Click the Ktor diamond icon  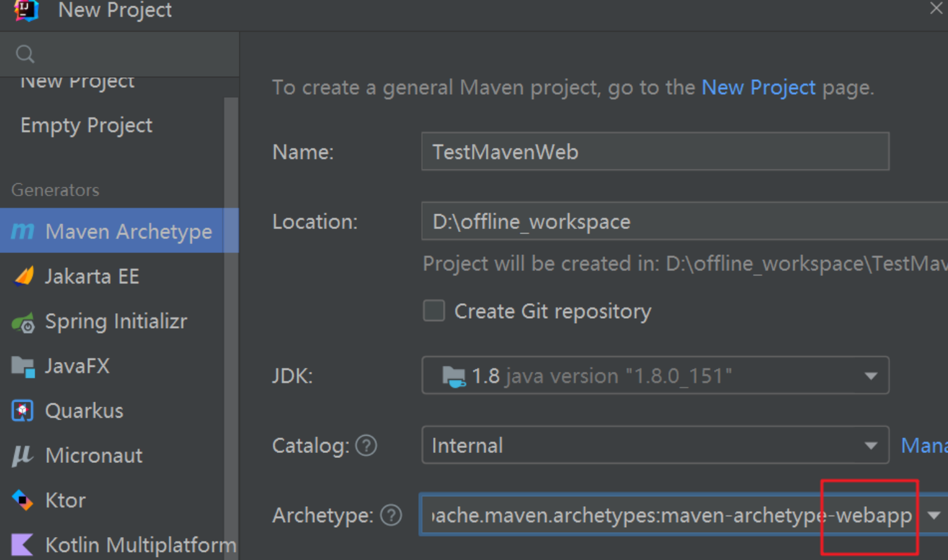23,500
